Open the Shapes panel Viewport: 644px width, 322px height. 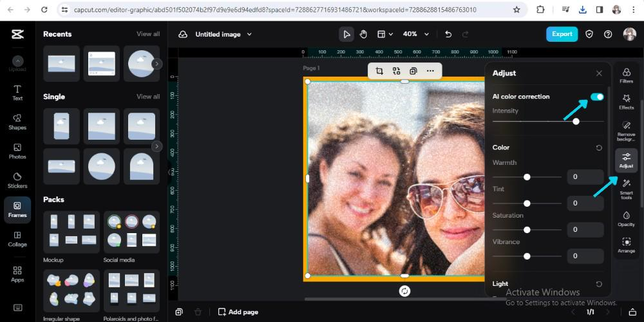[17, 122]
